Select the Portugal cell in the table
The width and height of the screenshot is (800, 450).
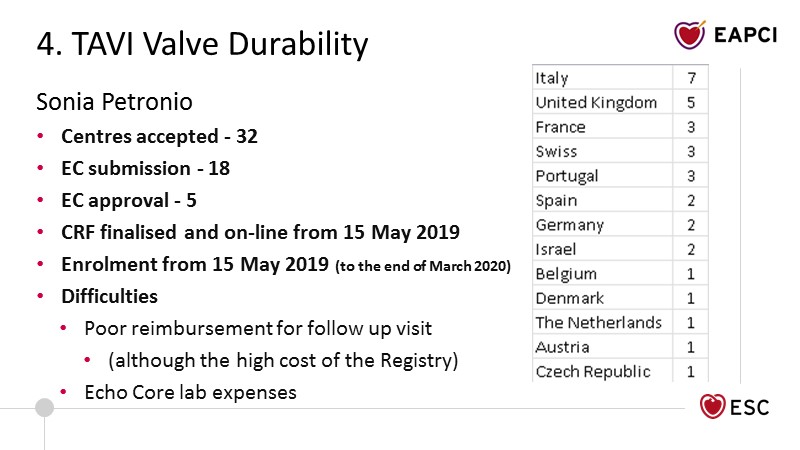pyautogui.click(x=567, y=176)
